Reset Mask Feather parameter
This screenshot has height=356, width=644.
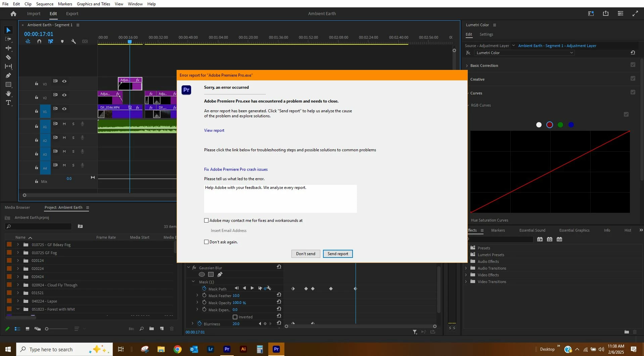[279, 295]
